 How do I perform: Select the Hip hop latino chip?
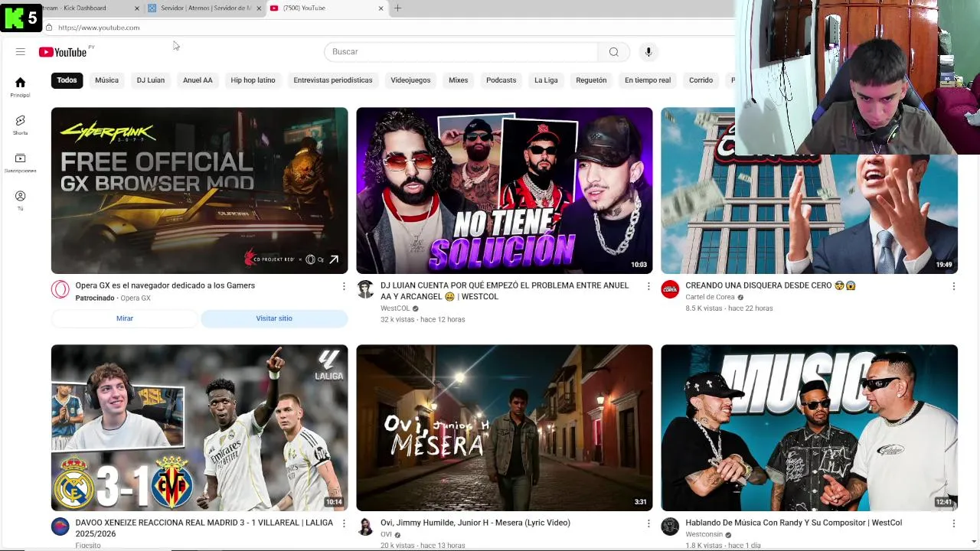253,80
